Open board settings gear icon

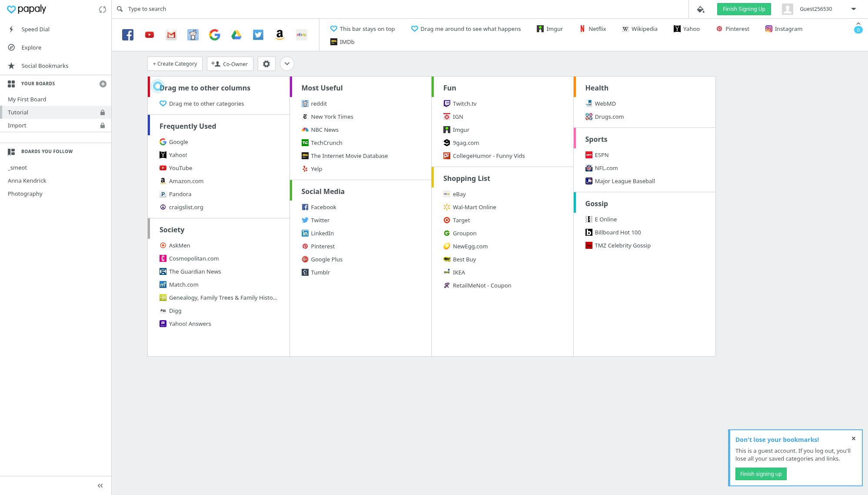tap(266, 64)
